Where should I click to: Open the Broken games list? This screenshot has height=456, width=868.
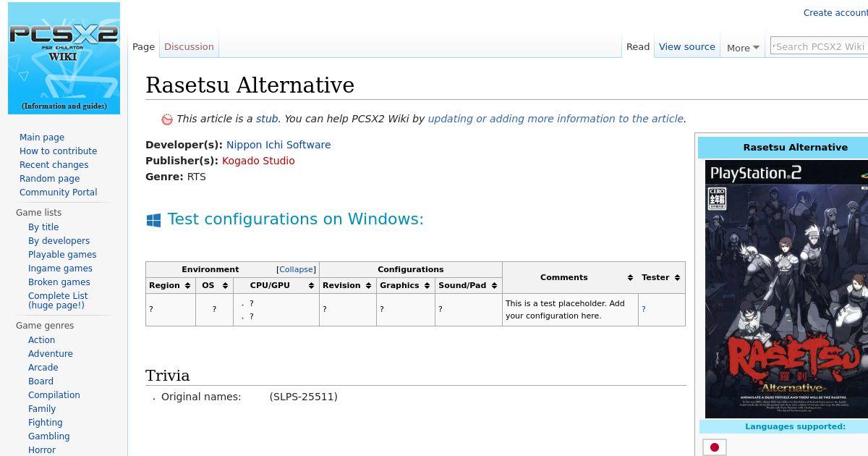pos(59,282)
